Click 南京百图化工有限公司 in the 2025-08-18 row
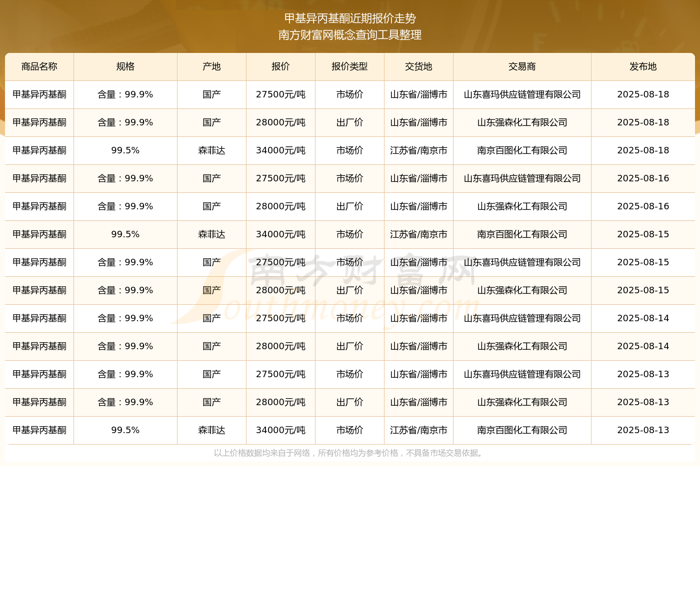 tap(522, 150)
